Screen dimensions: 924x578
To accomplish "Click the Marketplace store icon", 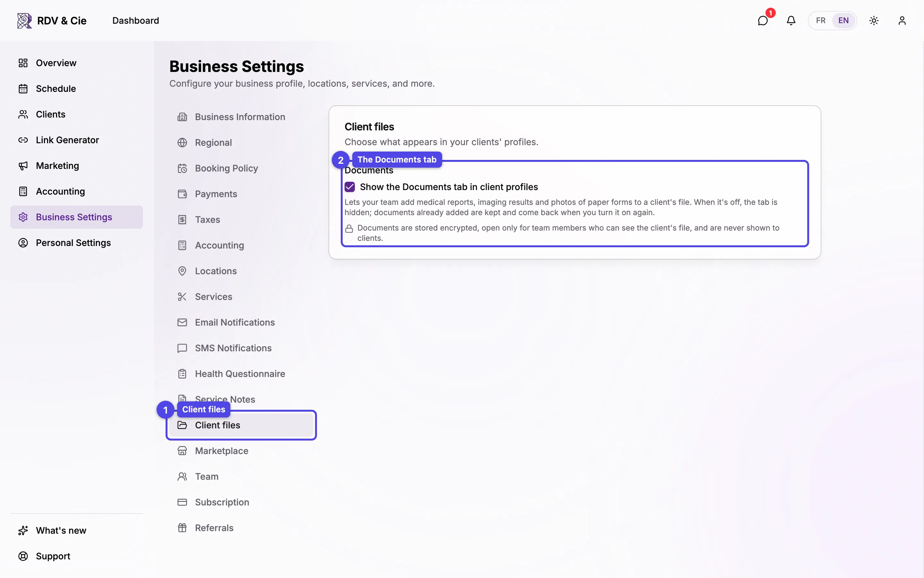I will 182,451.
